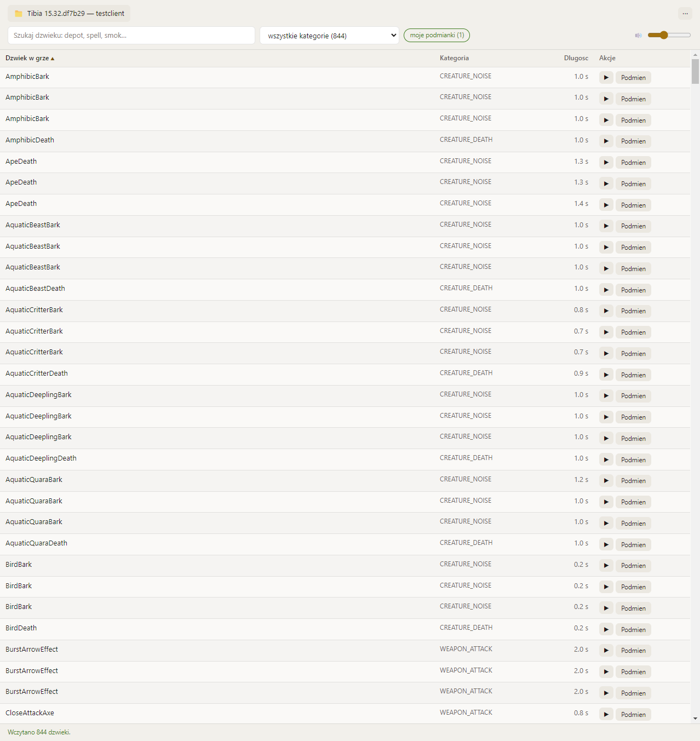700x741 pixels.
Task: Select the CloseAttackAxe row name
Action: (30, 713)
